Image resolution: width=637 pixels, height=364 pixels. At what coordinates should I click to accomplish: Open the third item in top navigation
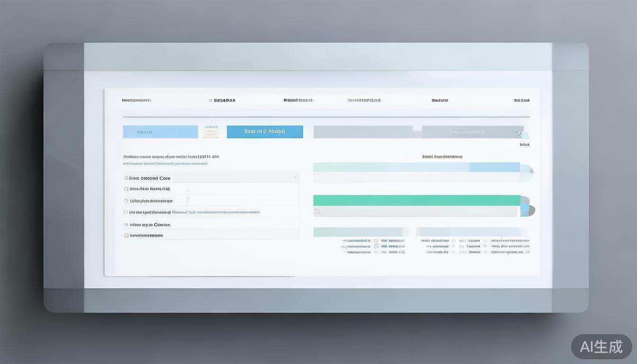[298, 100]
